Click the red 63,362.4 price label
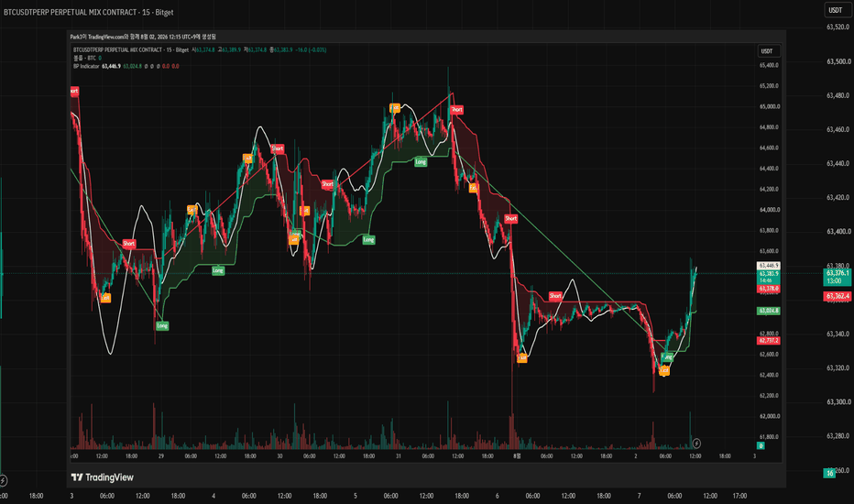 (838, 296)
